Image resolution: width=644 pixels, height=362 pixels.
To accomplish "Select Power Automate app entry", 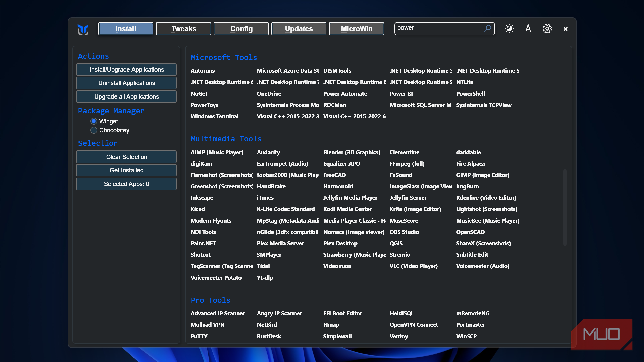I will point(345,94).
